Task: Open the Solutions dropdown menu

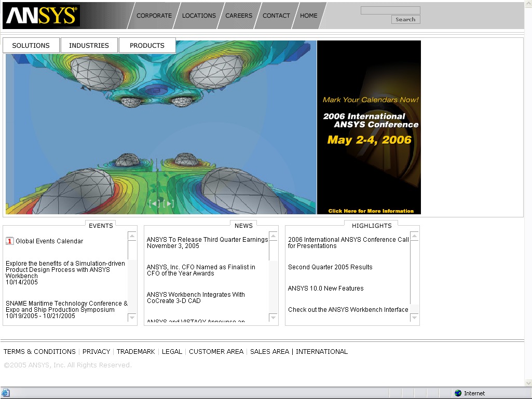Action: pos(31,46)
